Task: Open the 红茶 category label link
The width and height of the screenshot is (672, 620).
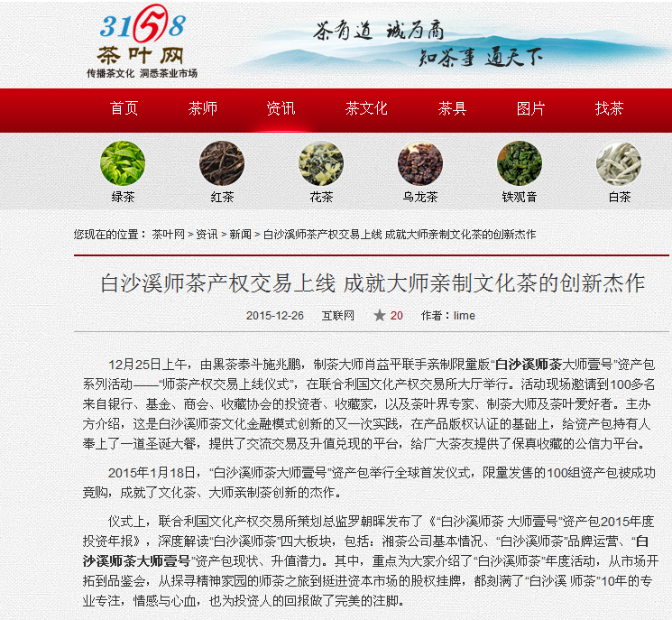Action: pyautogui.click(x=222, y=197)
